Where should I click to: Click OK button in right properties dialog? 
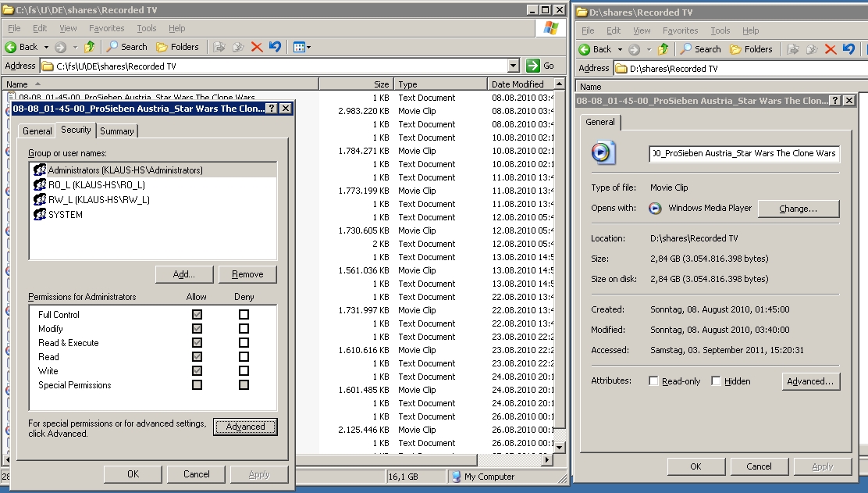click(695, 466)
